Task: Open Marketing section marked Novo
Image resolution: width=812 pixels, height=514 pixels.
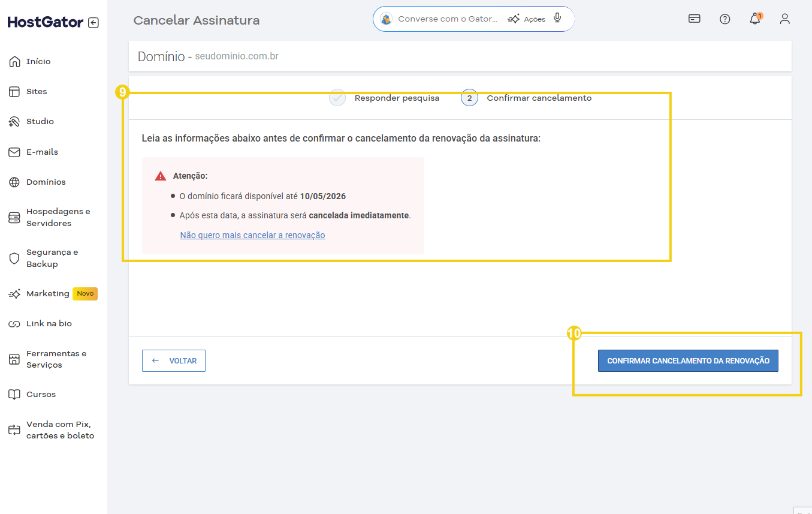Action: pos(48,293)
